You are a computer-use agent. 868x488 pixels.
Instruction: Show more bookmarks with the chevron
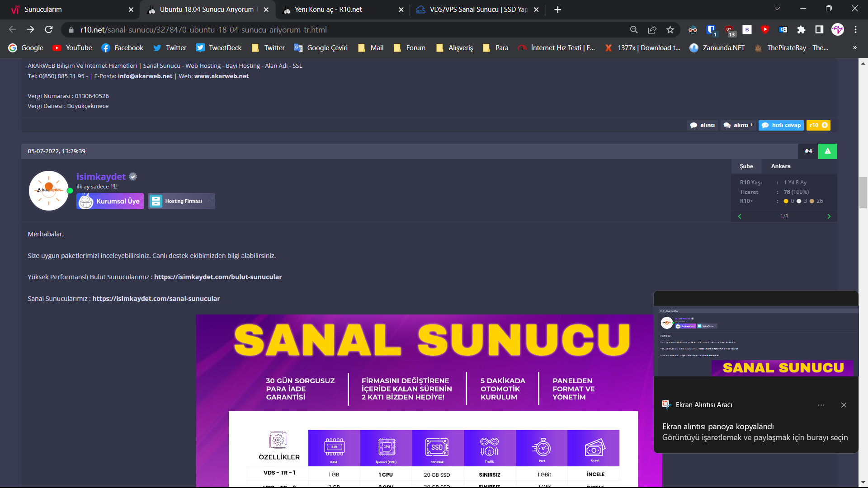coord(855,48)
